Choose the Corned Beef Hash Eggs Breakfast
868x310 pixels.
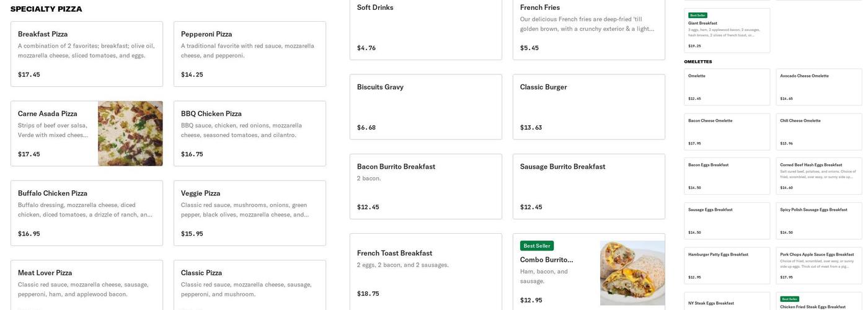pos(818,176)
